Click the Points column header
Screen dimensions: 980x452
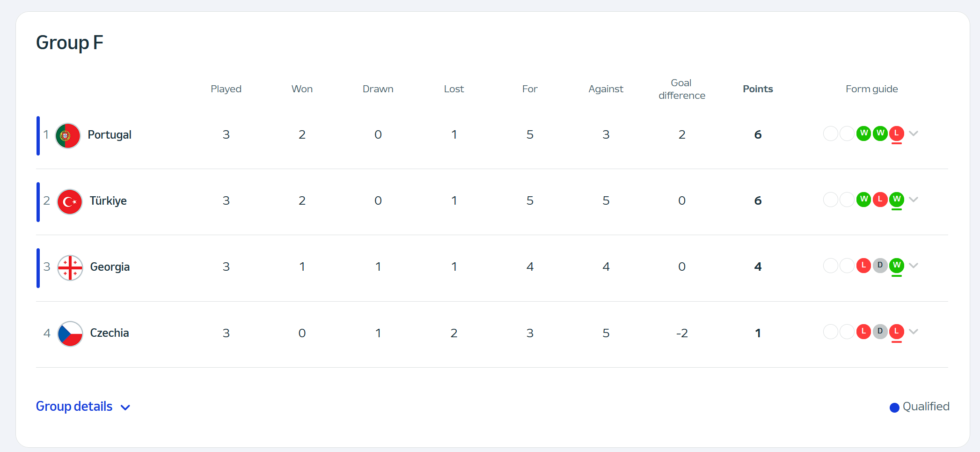point(758,89)
